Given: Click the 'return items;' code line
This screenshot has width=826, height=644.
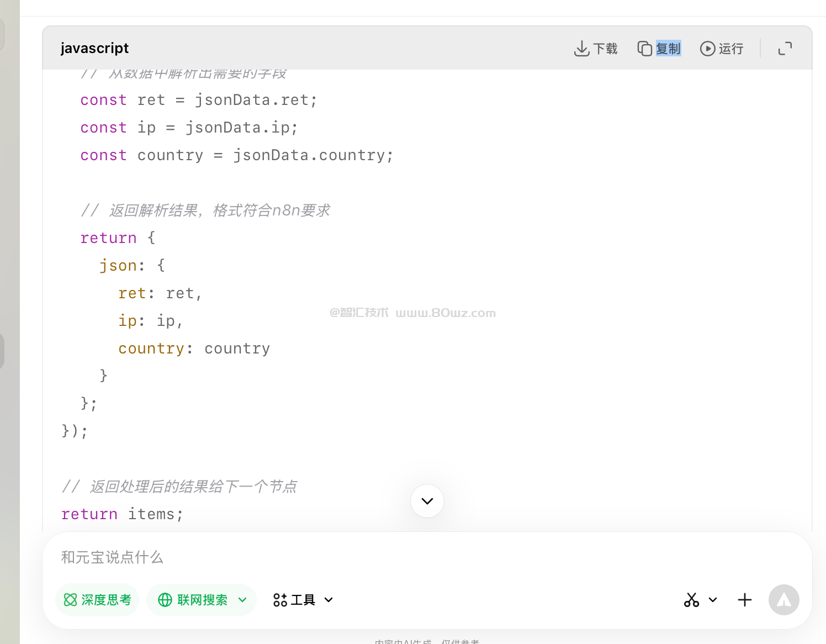Looking at the screenshot, I should point(122,514).
